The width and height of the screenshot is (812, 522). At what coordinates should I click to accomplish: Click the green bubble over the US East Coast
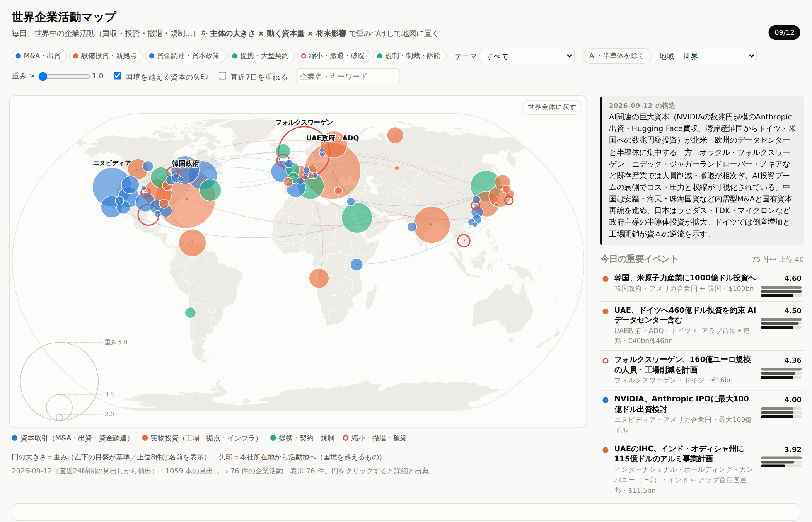point(210,190)
